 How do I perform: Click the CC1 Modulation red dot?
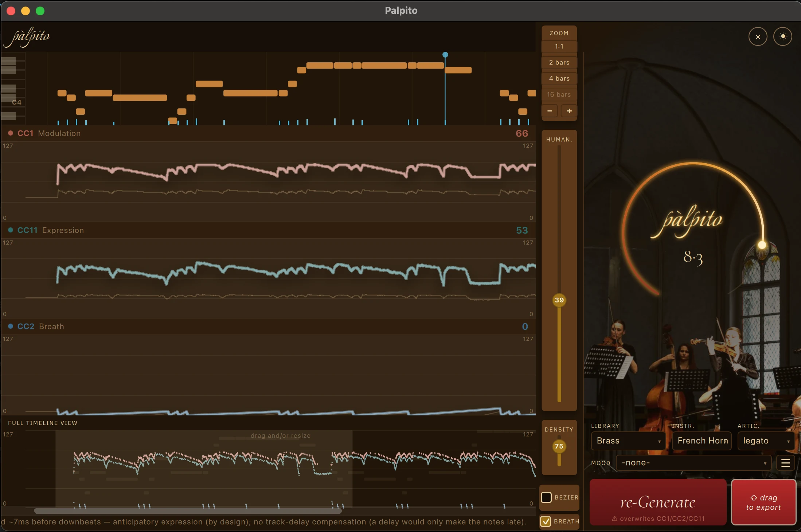click(11, 133)
